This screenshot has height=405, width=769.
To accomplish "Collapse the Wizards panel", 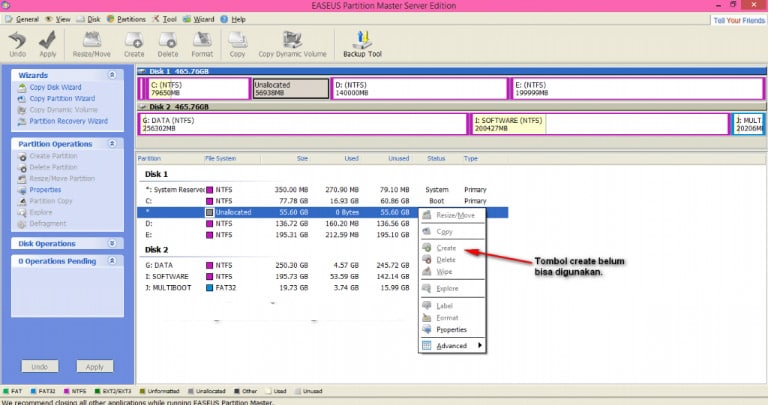I will pyautogui.click(x=112, y=75).
